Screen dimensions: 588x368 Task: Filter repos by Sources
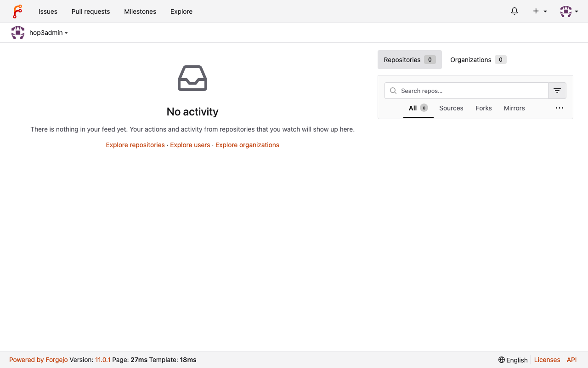tap(451, 108)
